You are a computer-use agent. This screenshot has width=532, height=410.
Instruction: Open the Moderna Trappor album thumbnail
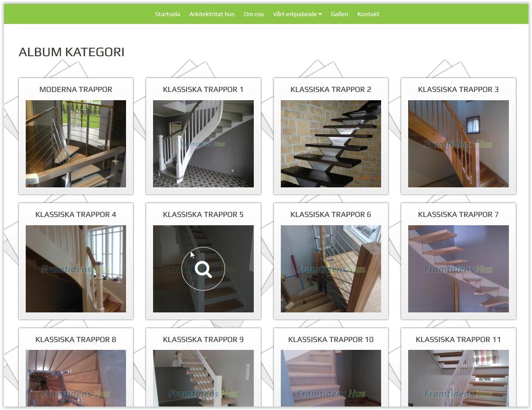76,144
